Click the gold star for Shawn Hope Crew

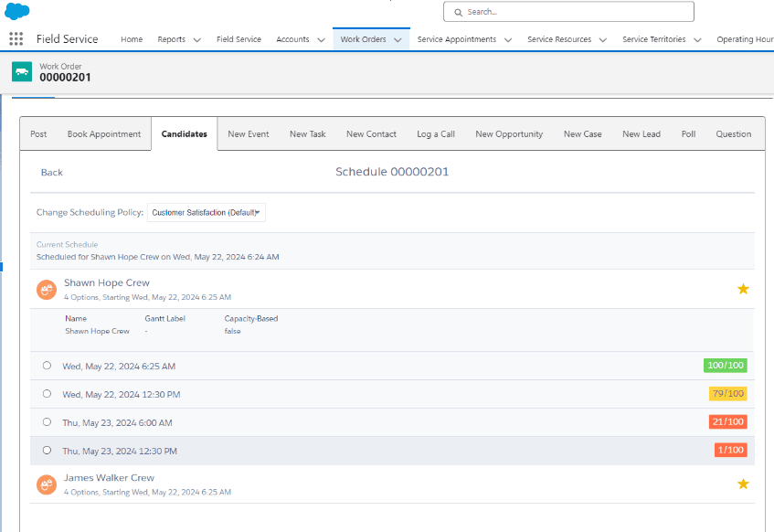(x=743, y=289)
